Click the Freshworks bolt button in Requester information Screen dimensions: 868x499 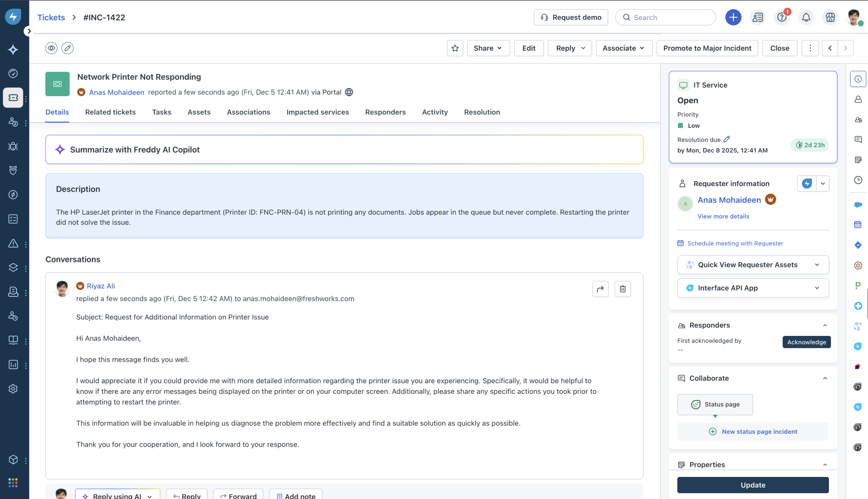click(806, 183)
